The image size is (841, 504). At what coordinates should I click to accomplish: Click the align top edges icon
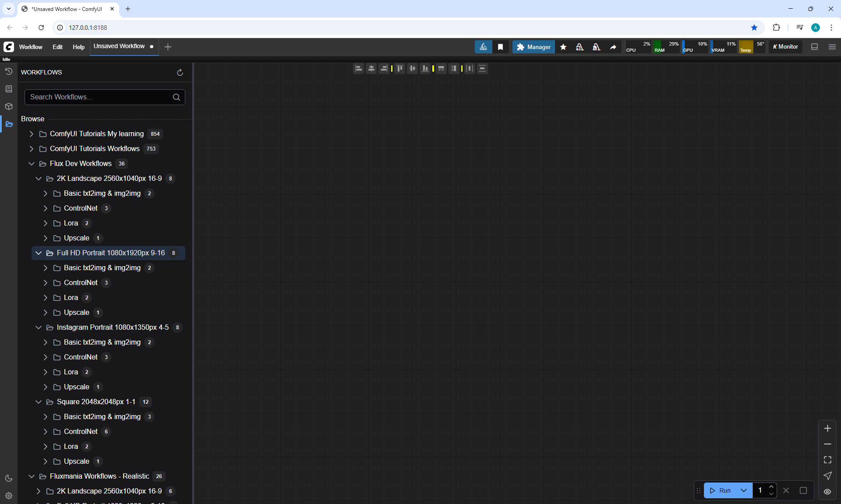(x=399, y=68)
